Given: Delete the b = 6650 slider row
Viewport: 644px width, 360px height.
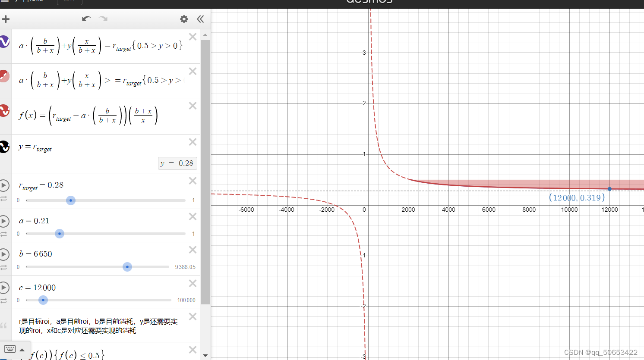Looking at the screenshot, I should click(193, 250).
